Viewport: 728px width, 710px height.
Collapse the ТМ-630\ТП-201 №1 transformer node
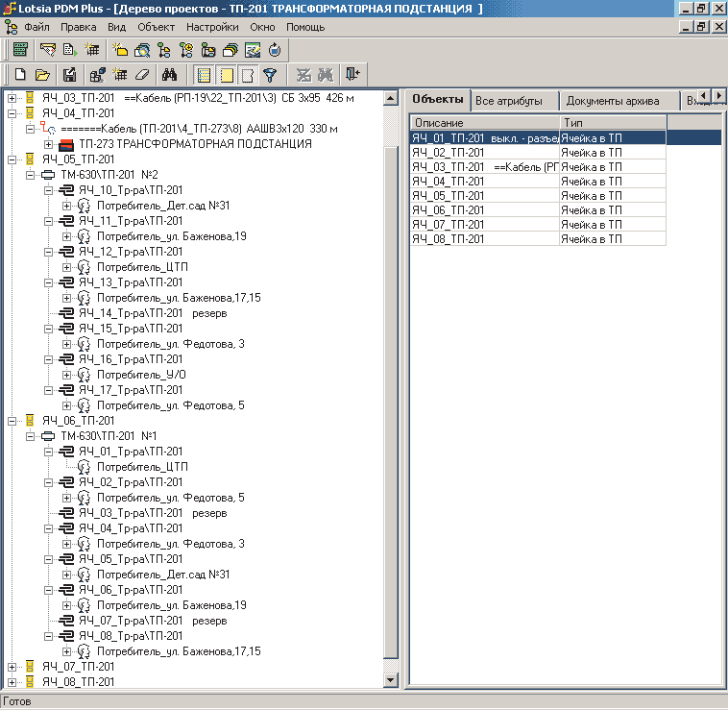pyautogui.click(x=30, y=436)
